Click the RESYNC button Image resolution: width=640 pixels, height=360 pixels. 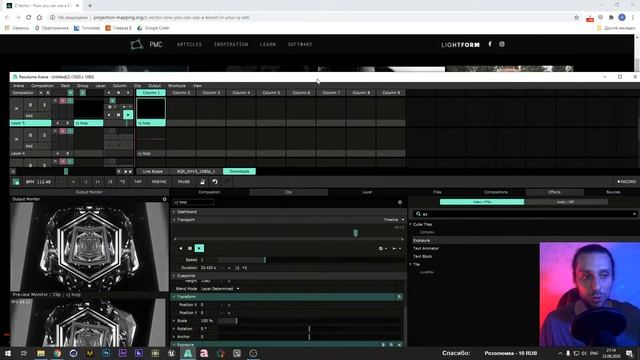[x=159, y=182]
